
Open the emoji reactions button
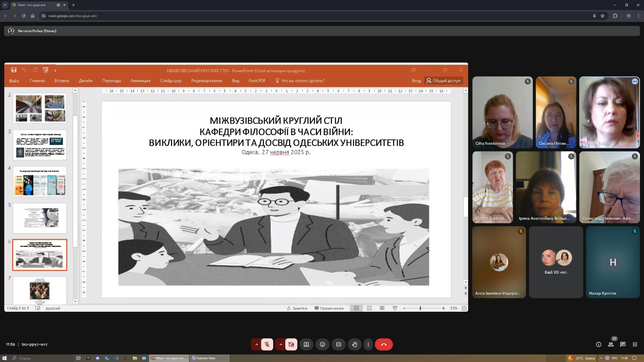(322, 344)
